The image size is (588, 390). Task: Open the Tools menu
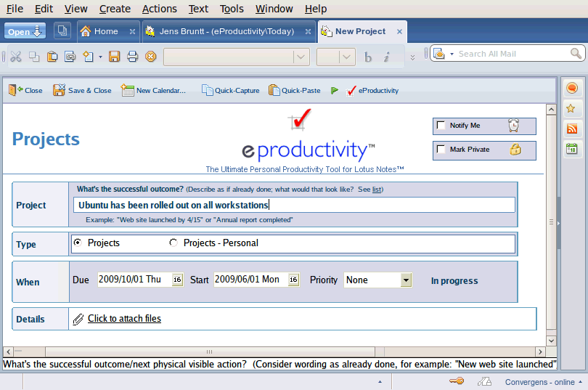[x=232, y=9]
